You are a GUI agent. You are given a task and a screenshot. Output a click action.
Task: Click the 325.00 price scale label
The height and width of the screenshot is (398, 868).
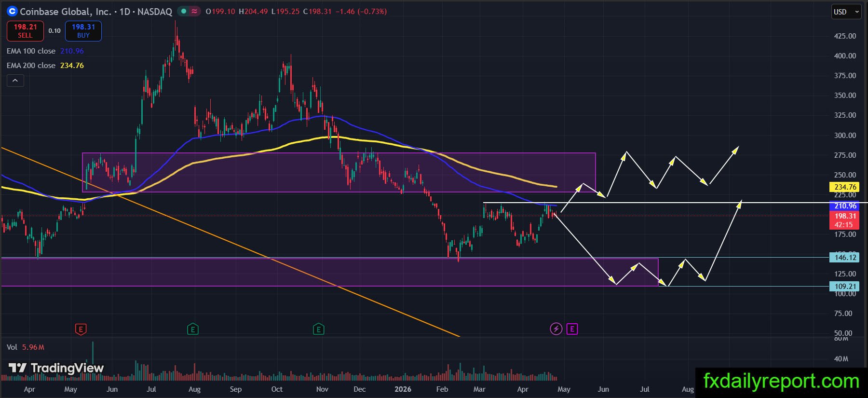click(845, 115)
